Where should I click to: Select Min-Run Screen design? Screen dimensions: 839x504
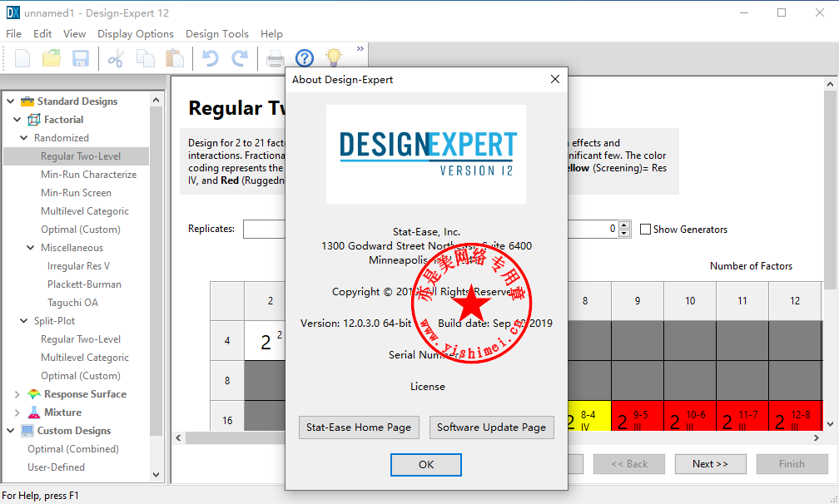[76, 193]
